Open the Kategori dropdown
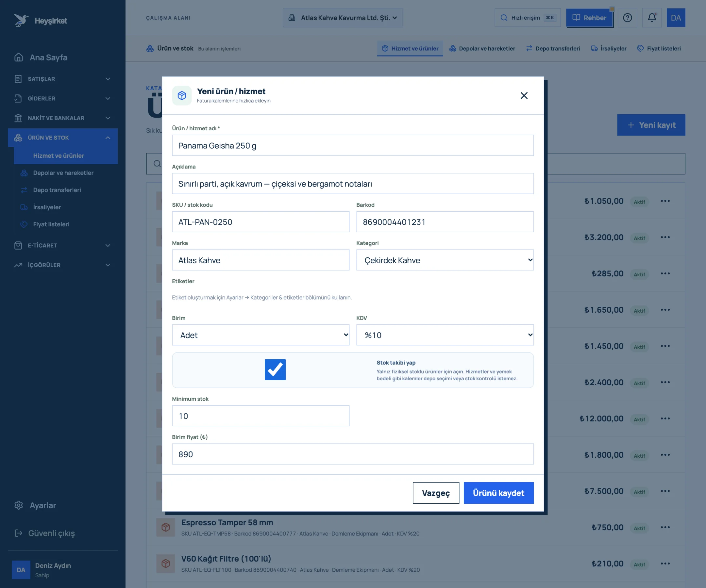 coord(445,260)
